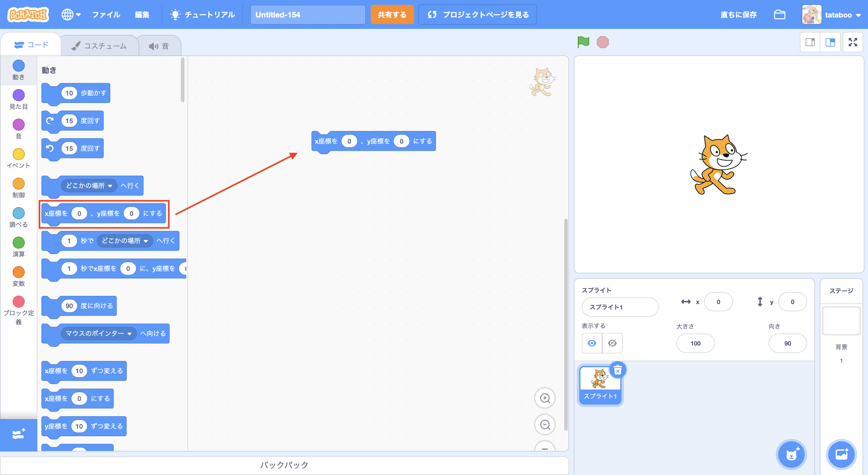Screen dimensions: 868x475
Task: Open the add extension button
Action: (x=18, y=434)
